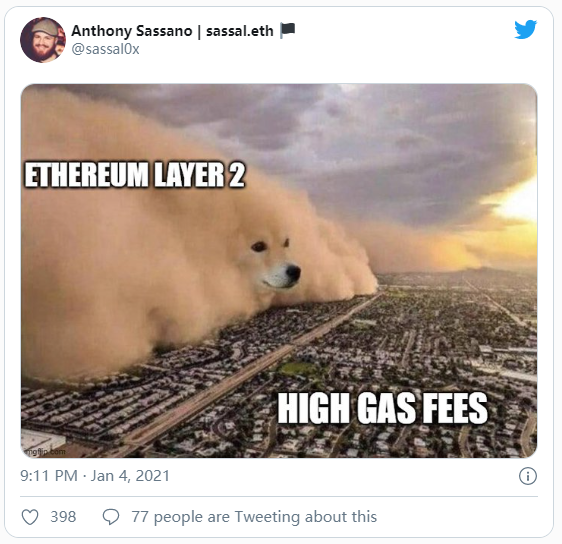Open the info circle icon
Screen dimensions: 562x544
coord(528,476)
